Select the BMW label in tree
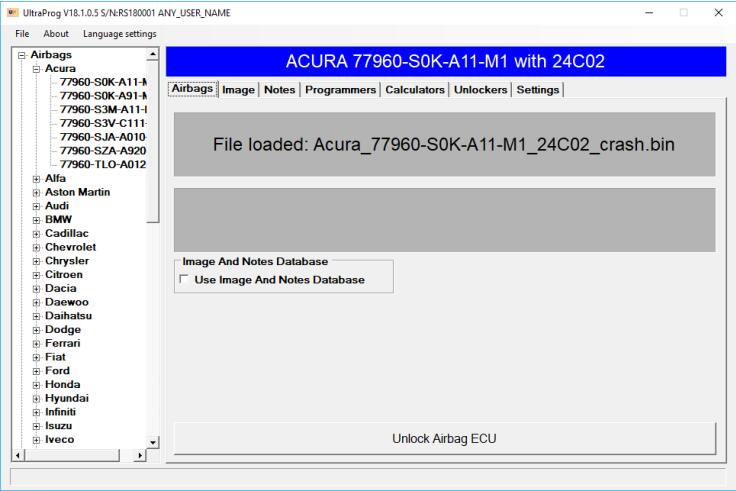This screenshot has width=736, height=491. click(58, 220)
